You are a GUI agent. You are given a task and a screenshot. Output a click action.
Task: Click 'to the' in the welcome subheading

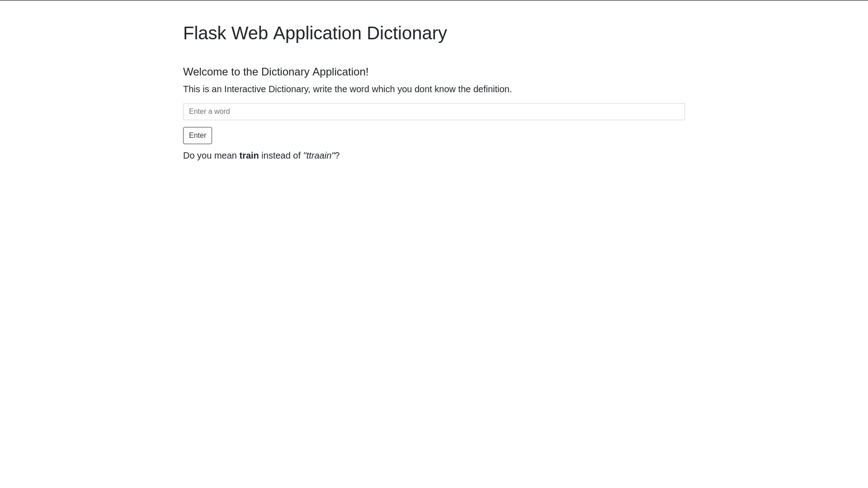(245, 72)
